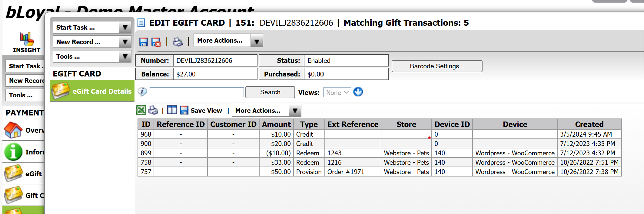The image size is (644, 214).
Task: Open the INSIGHT chart icon
Action: point(27,39)
